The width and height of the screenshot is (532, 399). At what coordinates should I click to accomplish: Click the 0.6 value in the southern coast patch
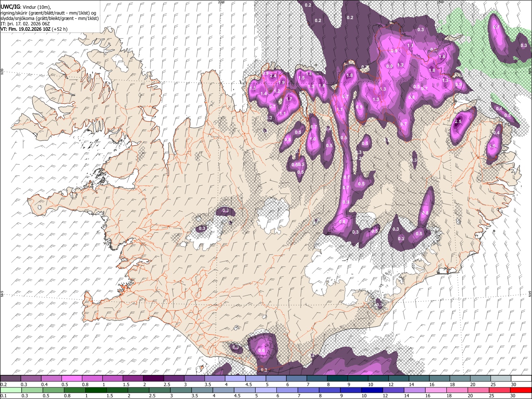(261, 351)
